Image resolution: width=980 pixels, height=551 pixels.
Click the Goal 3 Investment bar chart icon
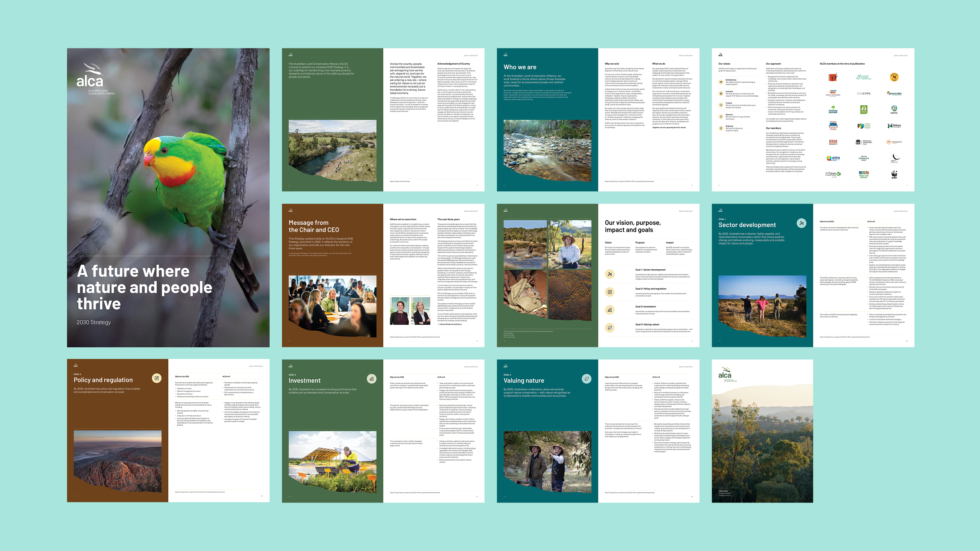coord(609,310)
